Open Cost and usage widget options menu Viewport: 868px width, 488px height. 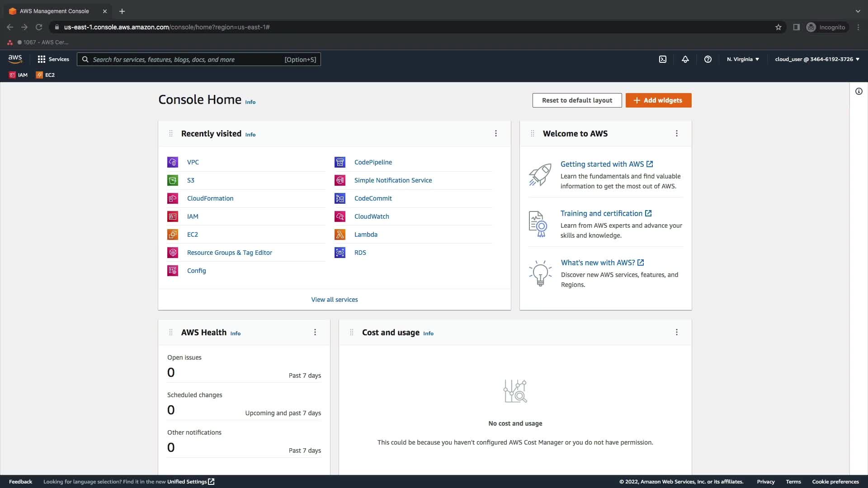676,332
